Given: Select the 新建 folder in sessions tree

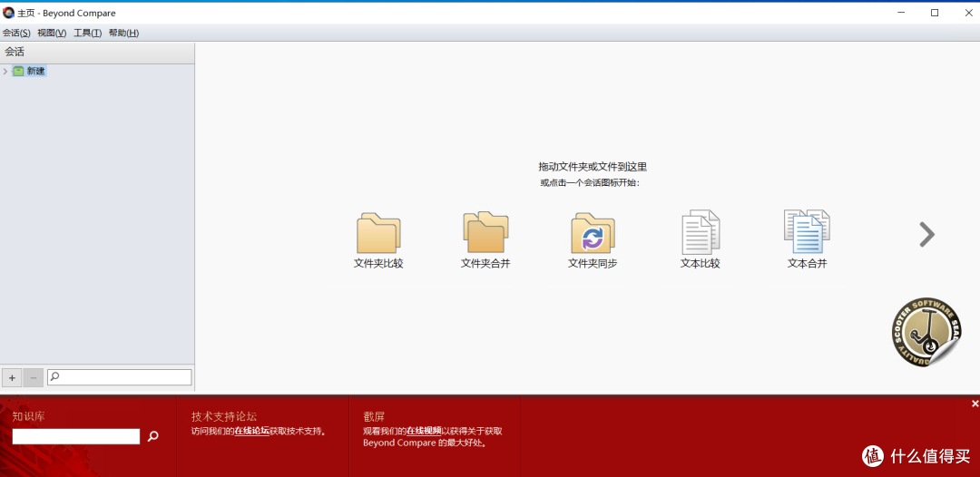Looking at the screenshot, I should coord(29,71).
